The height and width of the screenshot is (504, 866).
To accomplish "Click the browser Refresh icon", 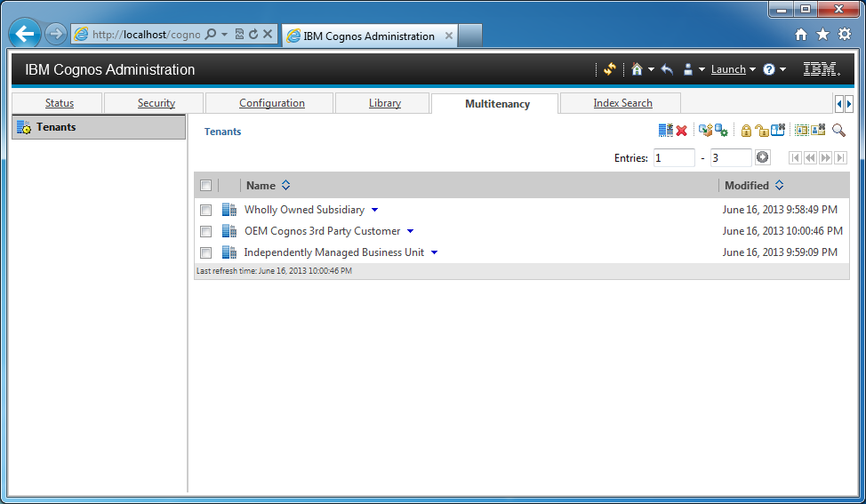I will point(253,35).
